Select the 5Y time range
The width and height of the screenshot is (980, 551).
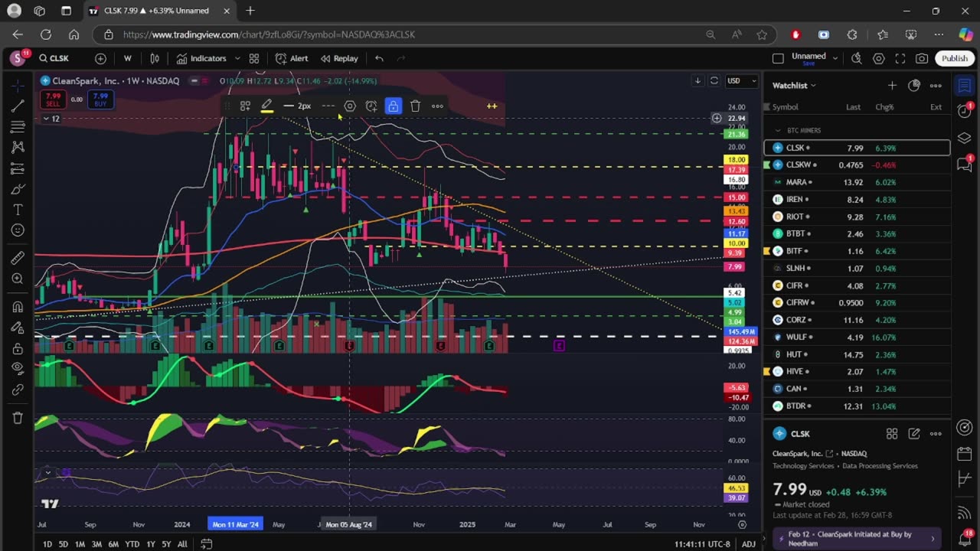pyautogui.click(x=166, y=544)
